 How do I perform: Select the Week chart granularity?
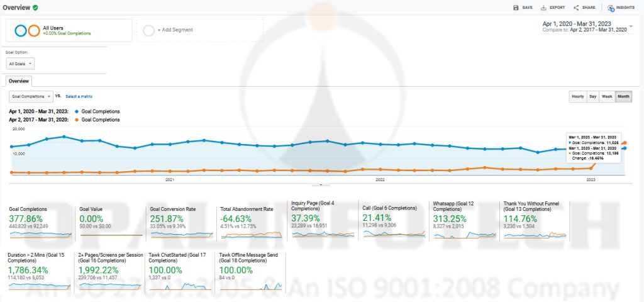coord(607,96)
